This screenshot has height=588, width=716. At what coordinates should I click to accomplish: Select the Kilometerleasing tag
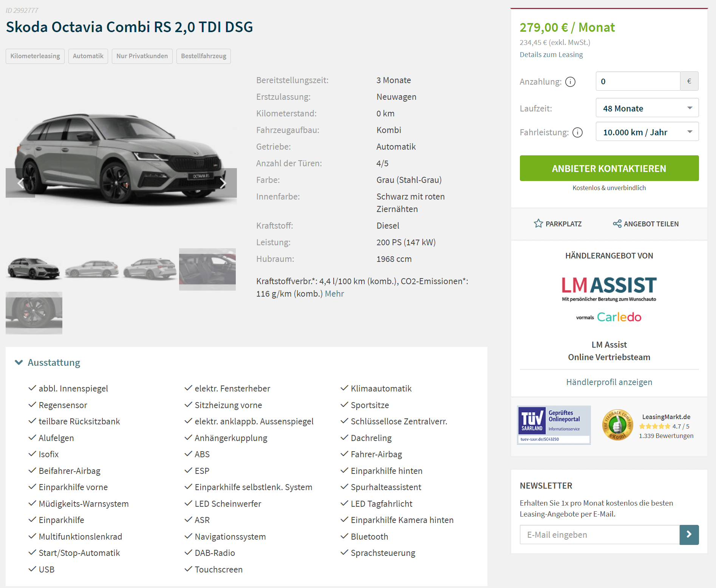coord(35,56)
